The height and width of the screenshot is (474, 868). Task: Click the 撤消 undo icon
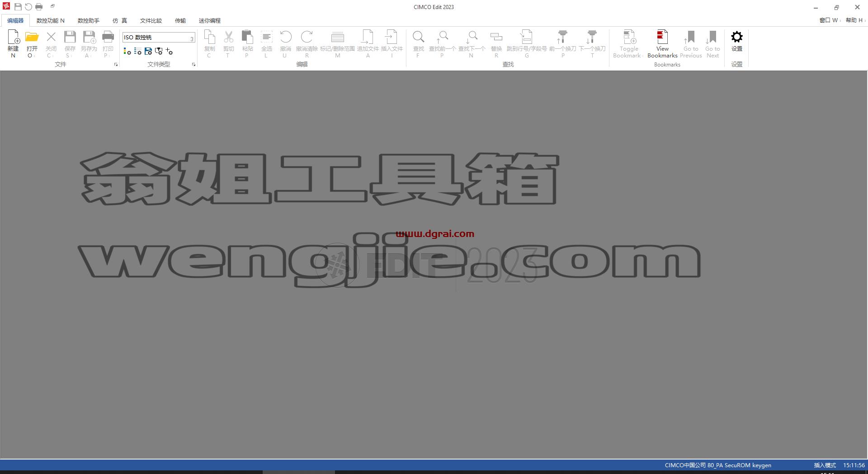[x=286, y=37]
